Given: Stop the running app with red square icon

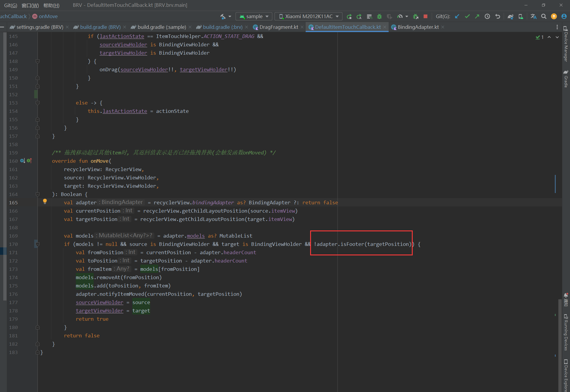Looking at the screenshot, I should 425,16.
